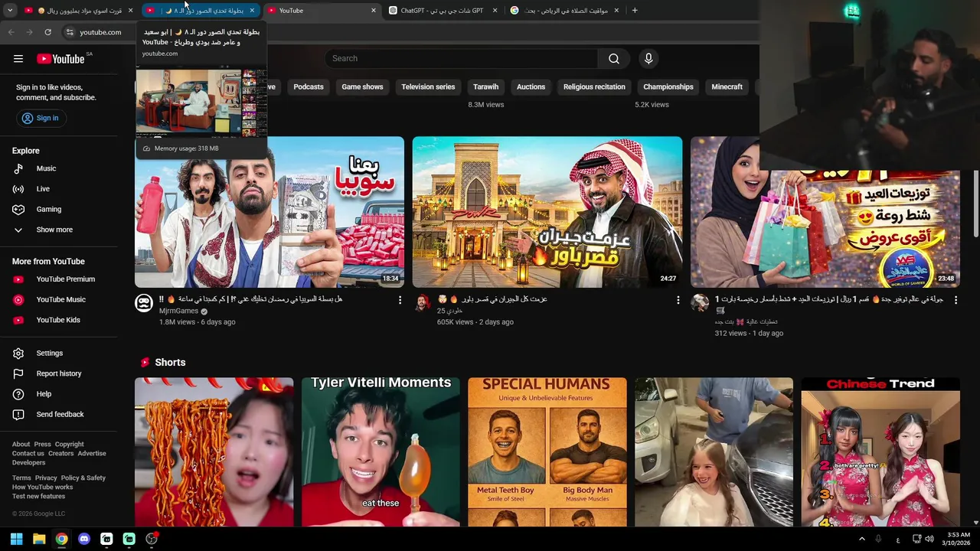Open Settings in the sidebar
This screenshot has height=551, width=980.
click(x=50, y=354)
